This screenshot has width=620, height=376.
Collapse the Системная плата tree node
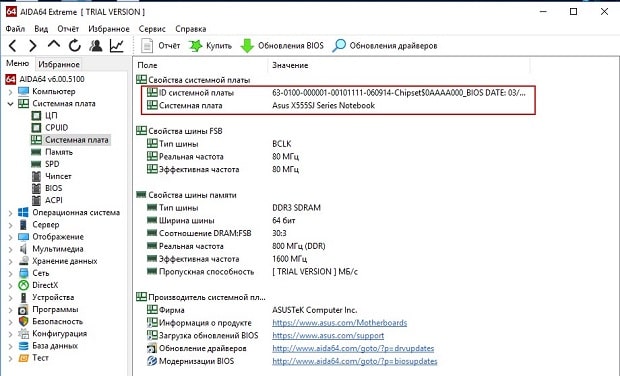[11, 104]
